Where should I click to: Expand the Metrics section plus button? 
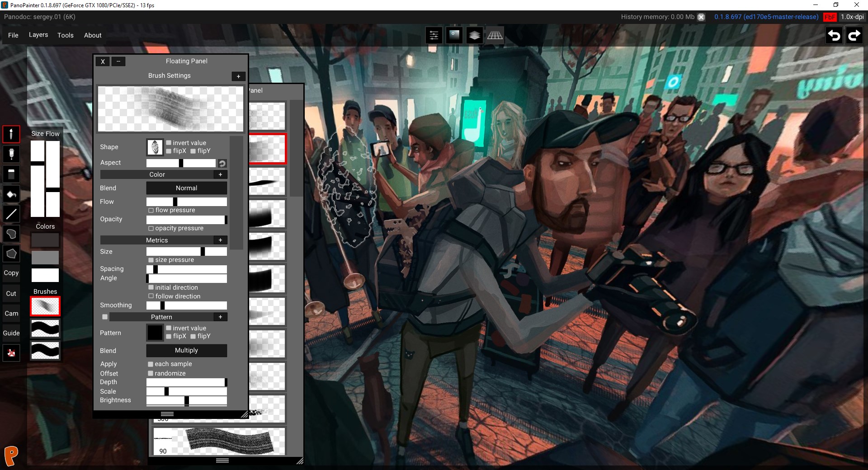220,240
